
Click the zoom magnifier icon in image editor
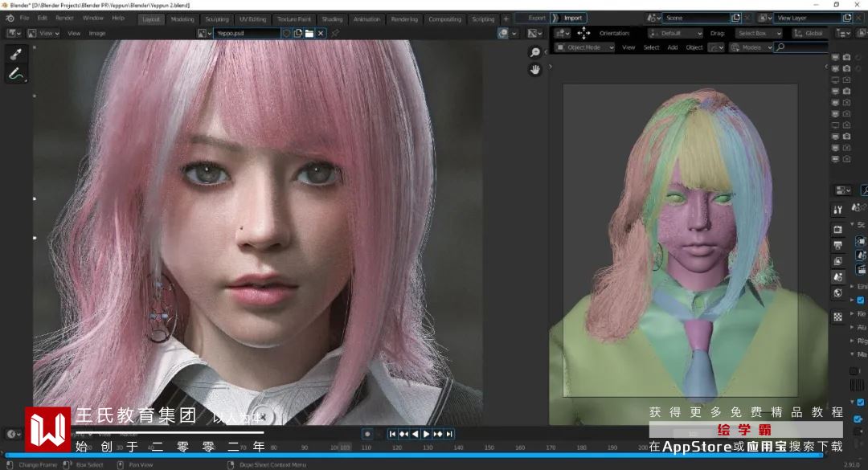(x=535, y=52)
